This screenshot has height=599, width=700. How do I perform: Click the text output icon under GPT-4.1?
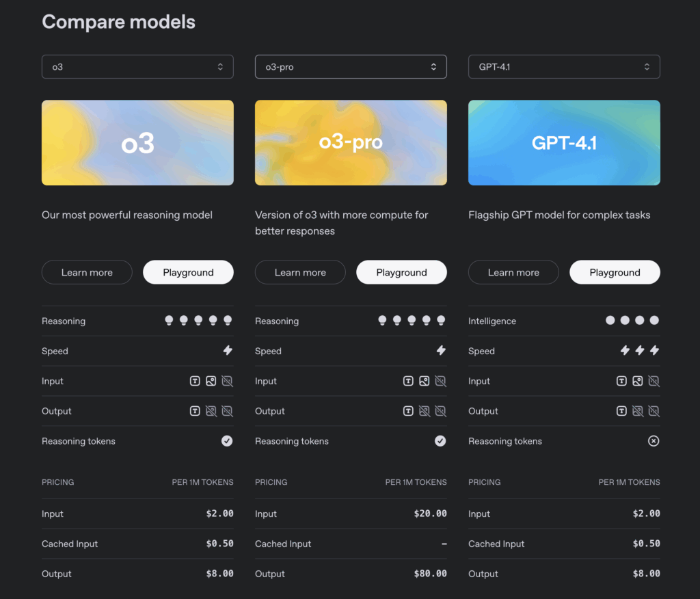621,411
